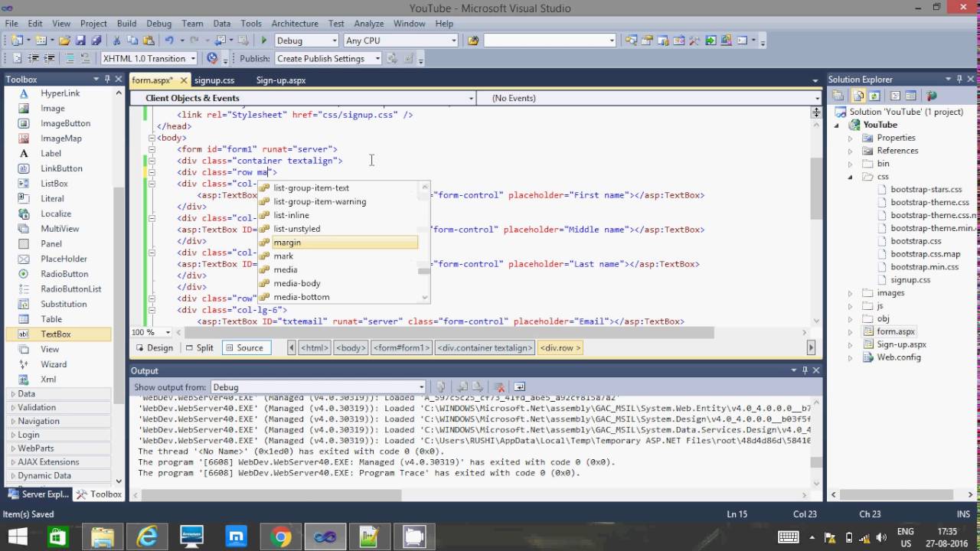Click the Open File folder icon

65,41
